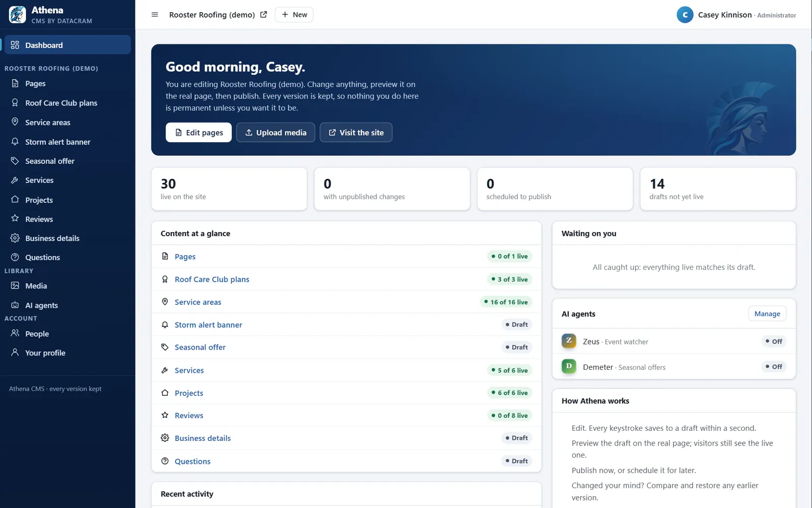Click the '14 drafts not yet live' card
The width and height of the screenshot is (812, 508).
[718, 189]
